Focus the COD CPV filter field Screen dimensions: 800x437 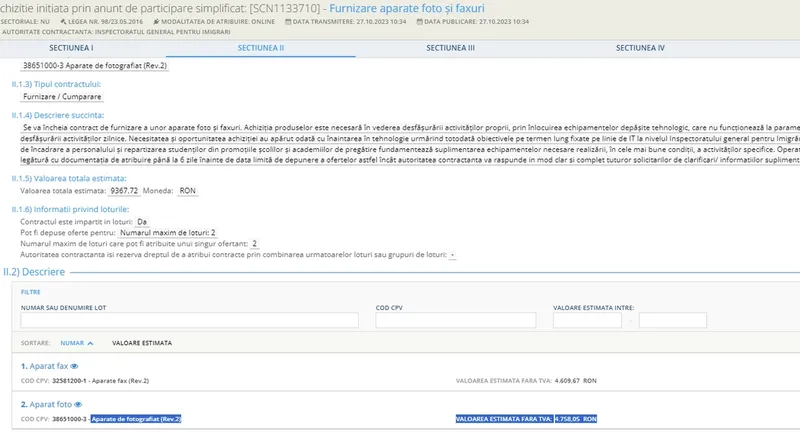coord(456,320)
